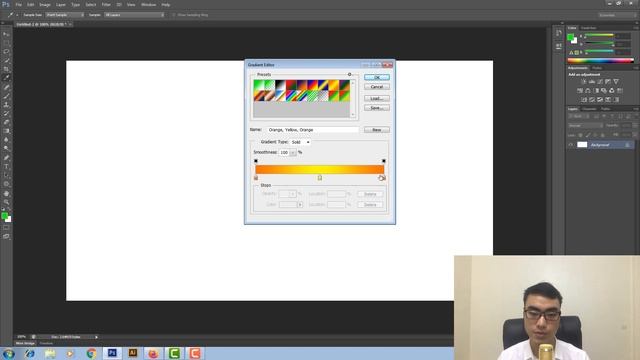This screenshot has width=640, height=360.
Task: Select the Crop tool
Action: coord(6,69)
